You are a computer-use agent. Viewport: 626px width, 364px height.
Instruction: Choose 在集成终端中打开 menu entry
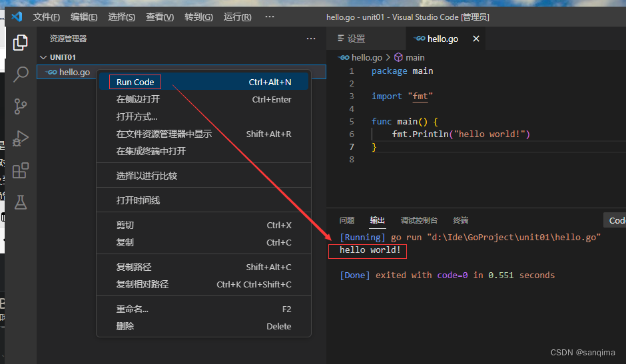(204, 151)
